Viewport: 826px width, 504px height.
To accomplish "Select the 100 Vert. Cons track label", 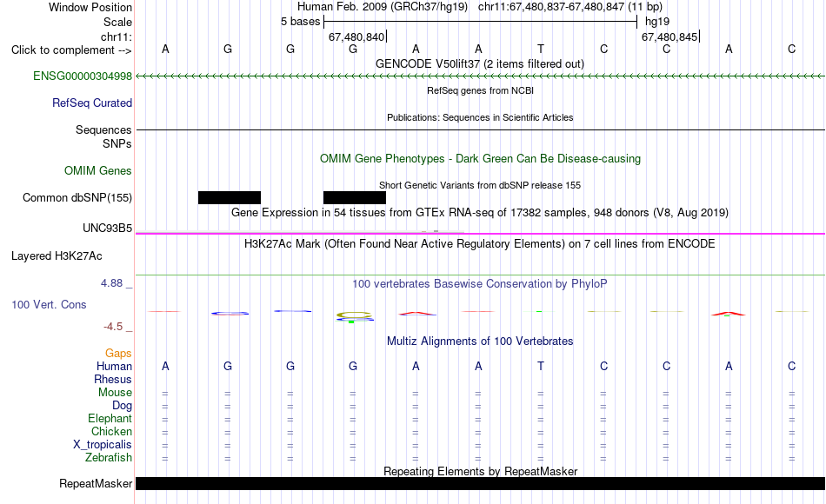I will [x=49, y=304].
